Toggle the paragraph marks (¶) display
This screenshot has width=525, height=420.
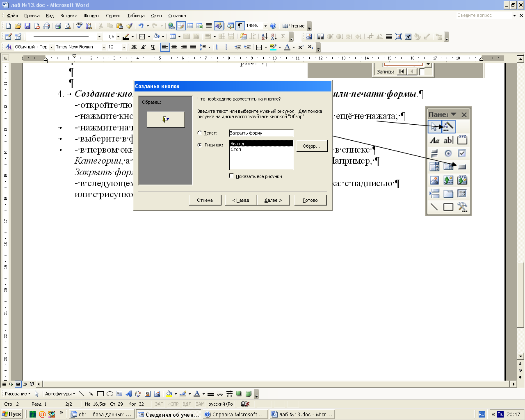(x=240, y=26)
